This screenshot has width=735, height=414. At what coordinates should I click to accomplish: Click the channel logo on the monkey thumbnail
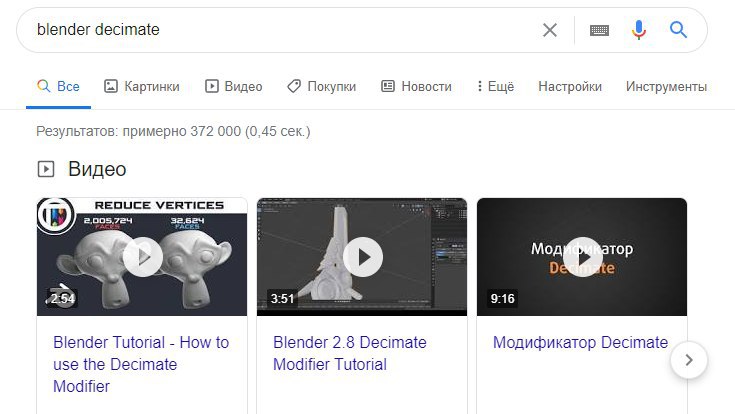coord(56,215)
